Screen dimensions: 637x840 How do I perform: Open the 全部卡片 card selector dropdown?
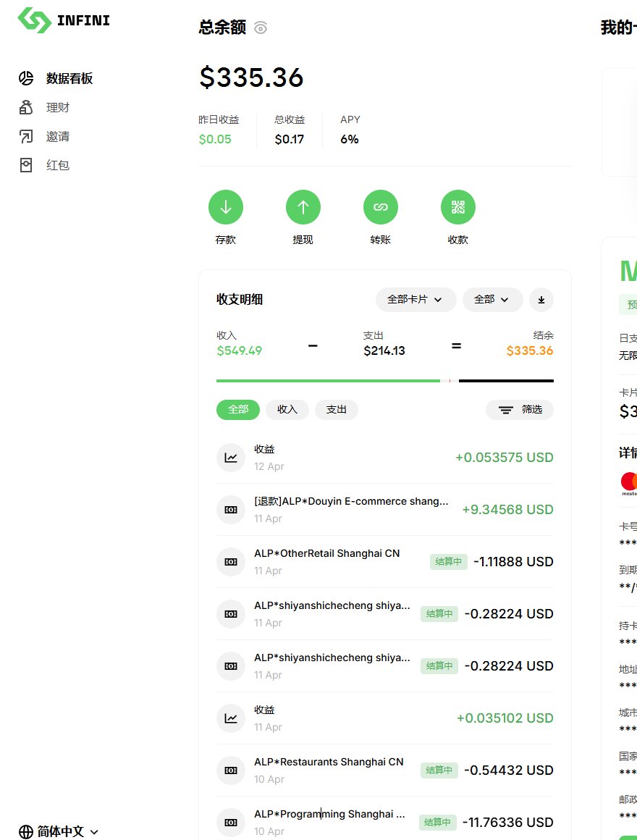coord(415,299)
